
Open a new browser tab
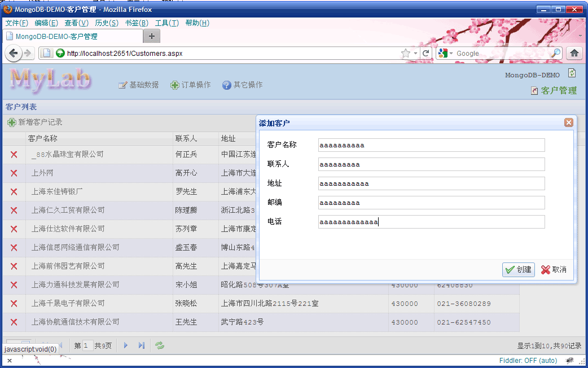click(152, 36)
